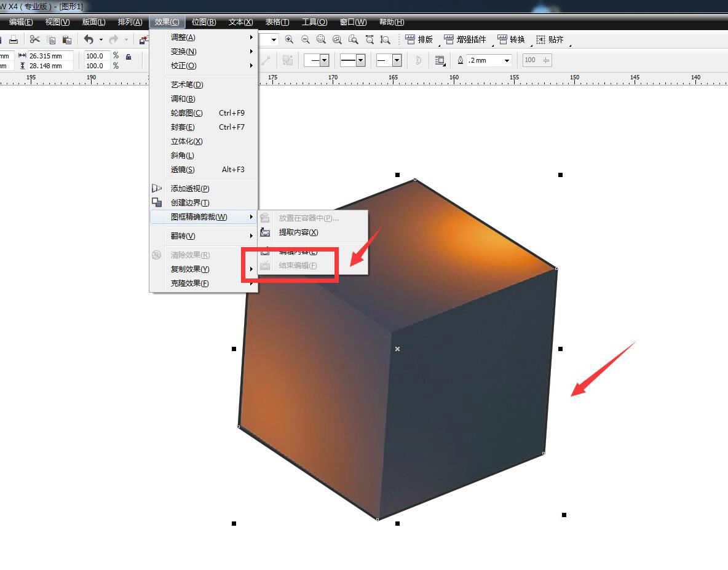Click the 排版 toolbar button
This screenshot has height=570, width=728.
pos(419,39)
